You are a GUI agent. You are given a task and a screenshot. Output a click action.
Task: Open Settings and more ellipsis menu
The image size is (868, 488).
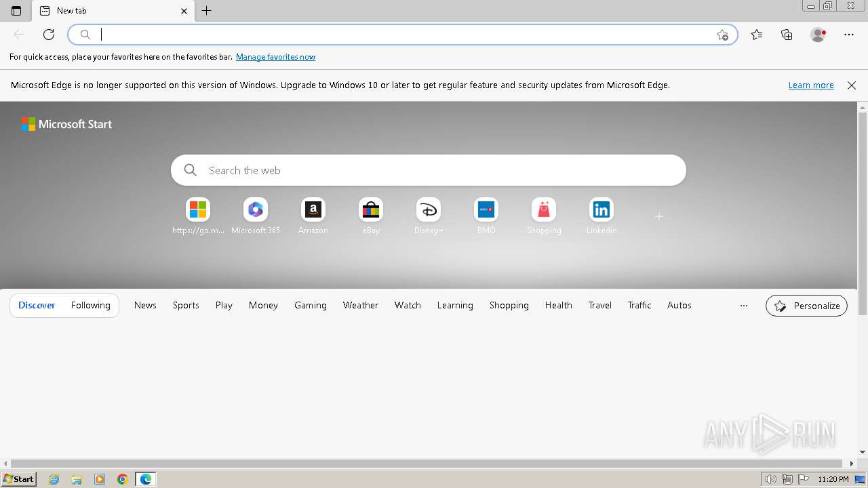[x=849, y=35]
